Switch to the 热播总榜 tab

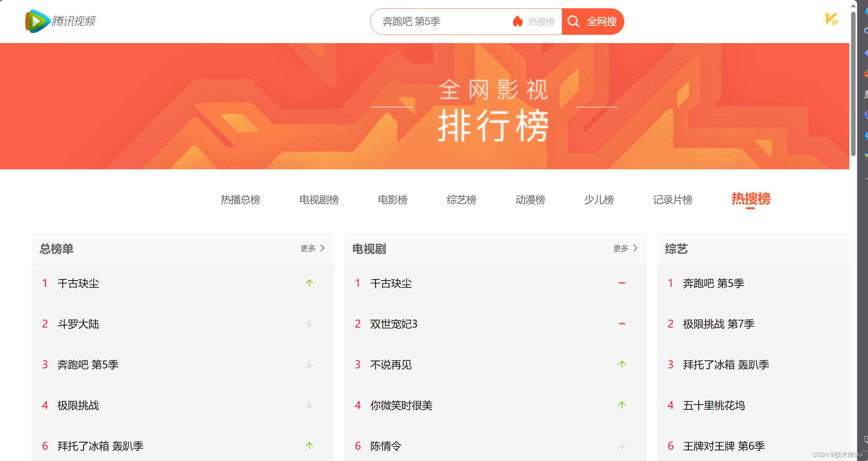pos(240,199)
